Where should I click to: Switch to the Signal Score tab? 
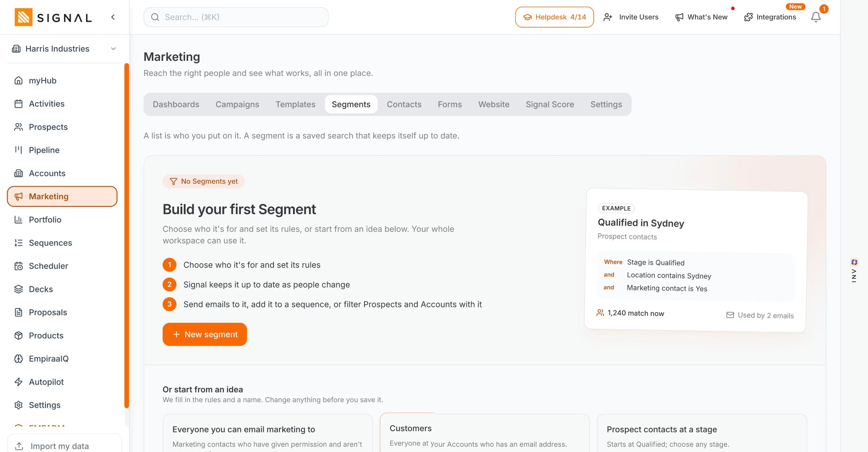pyautogui.click(x=549, y=104)
